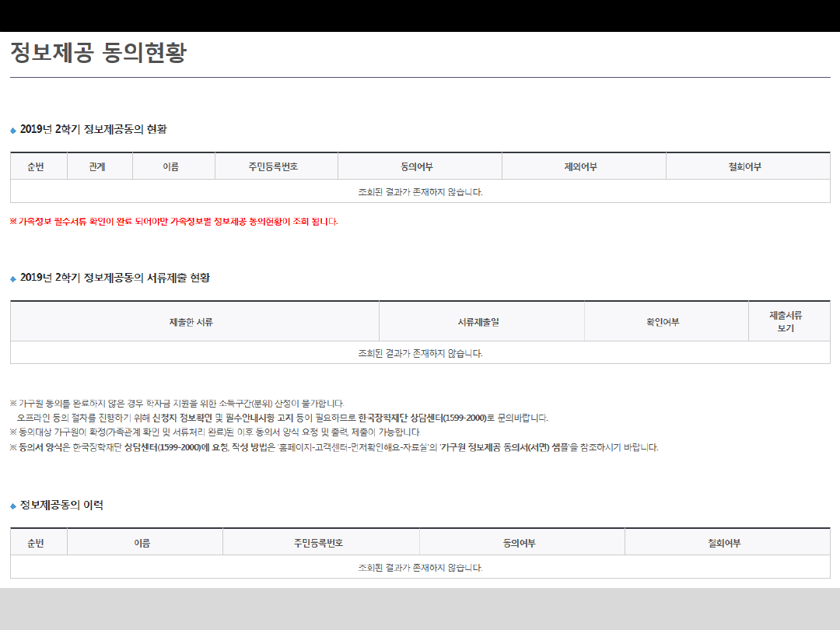Select the 제출한 서류 column header

point(191,322)
